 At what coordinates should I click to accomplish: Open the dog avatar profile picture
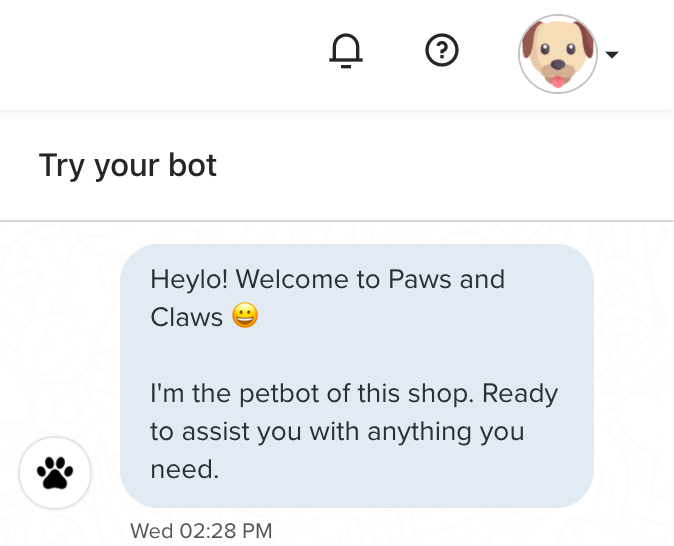coord(558,54)
